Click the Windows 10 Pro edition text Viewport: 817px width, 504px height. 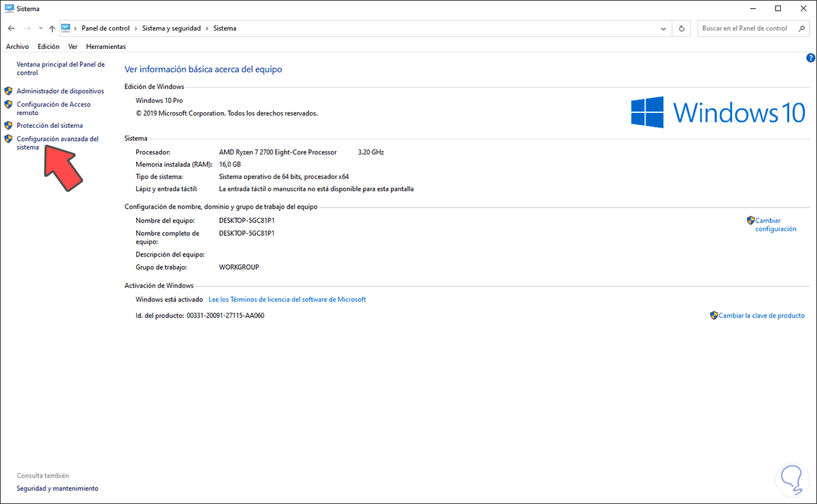pyautogui.click(x=159, y=101)
